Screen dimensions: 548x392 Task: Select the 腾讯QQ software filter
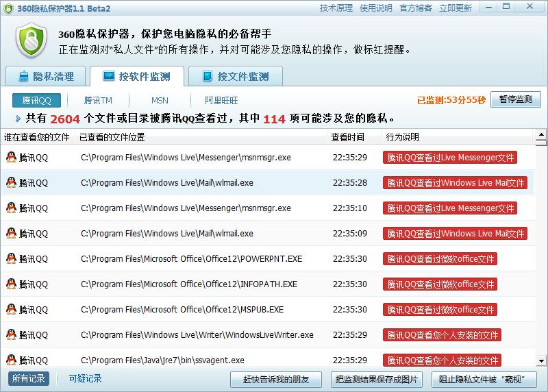click(x=36, y=101)
